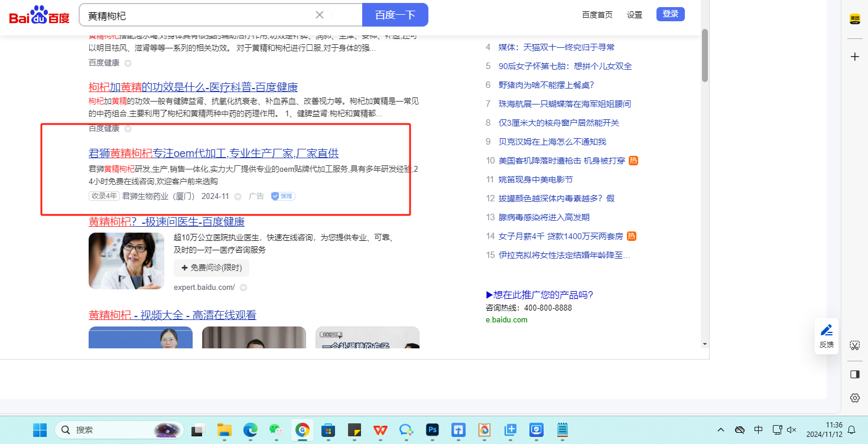Click the 百度一下 search button
The height and width of the screenshot is (444, 868).
point(395,15)
